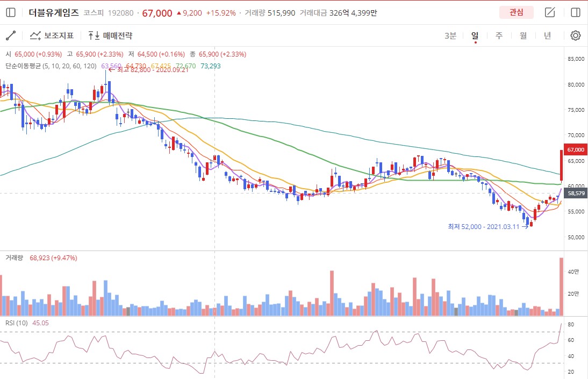The image size is (588, 379).
Task: Open the memo edit icon
Action: click(x=550, y=12)
